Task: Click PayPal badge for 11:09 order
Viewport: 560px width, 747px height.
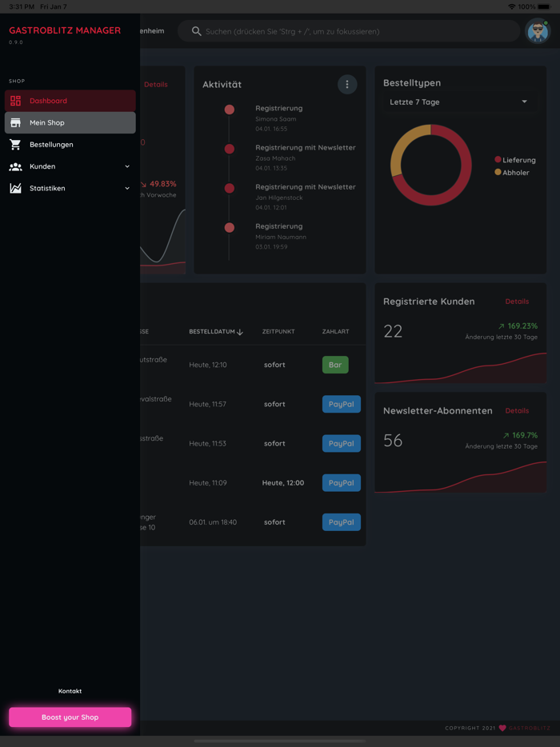Action: point(342,482)
